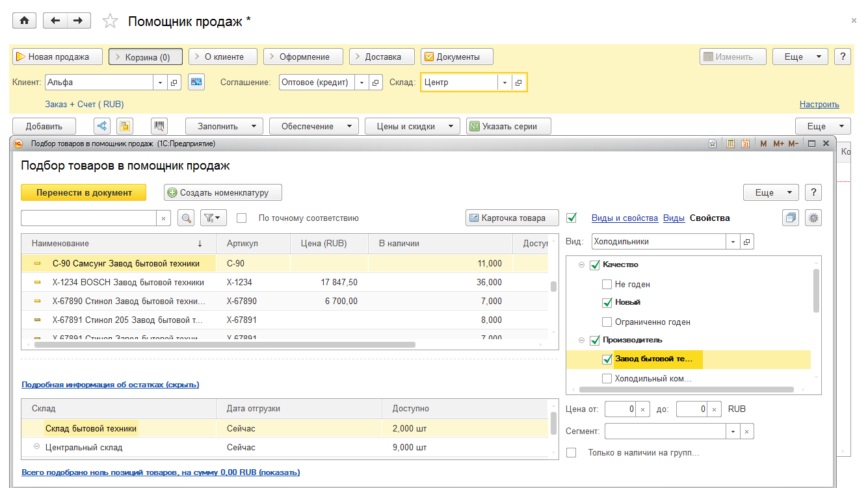Click the magnifier search icon

pyautogui.click(x=185, y=218)
